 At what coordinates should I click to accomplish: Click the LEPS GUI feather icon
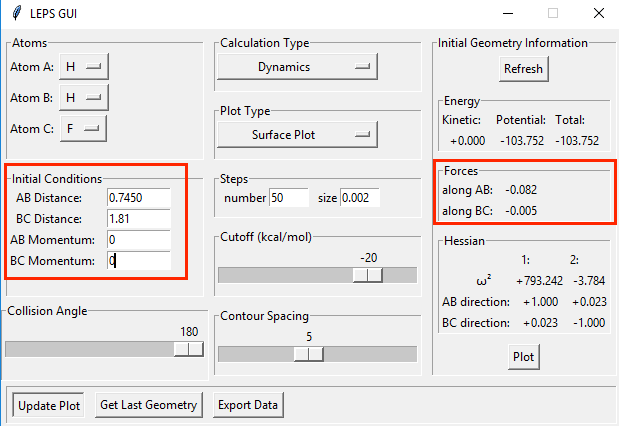click(13, 14)
